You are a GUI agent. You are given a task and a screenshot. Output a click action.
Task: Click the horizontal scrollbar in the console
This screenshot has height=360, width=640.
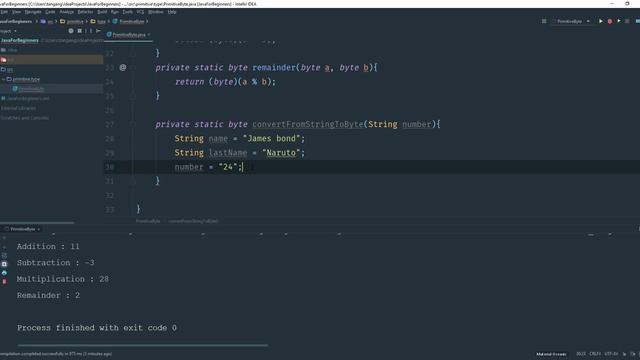pos(142,345)
